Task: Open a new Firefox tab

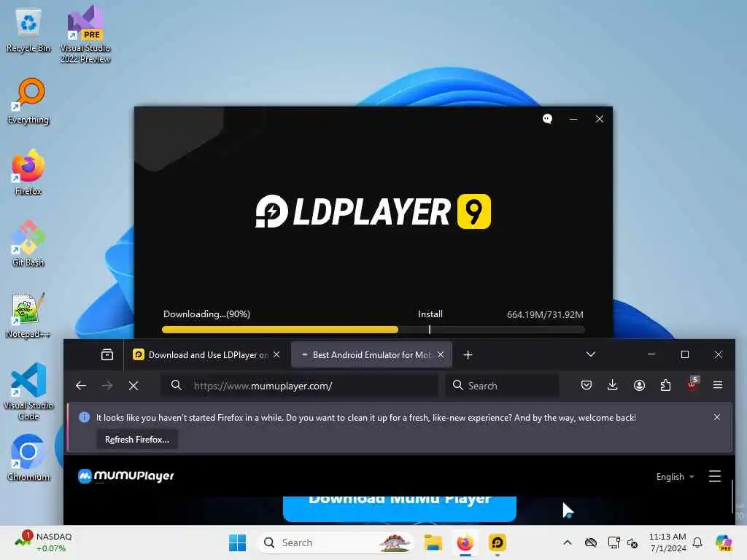Action: pyautogui.click(x=468, y=355)
